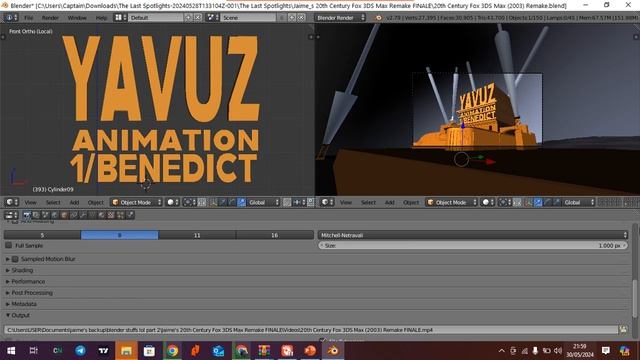Delete current scene with X button
Screen dimensions: 640x360
pos(301,18)
